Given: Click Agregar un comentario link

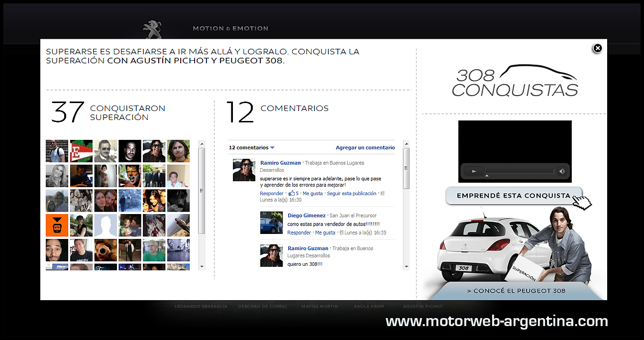Looking at the screenshot, I should (365, 147).
